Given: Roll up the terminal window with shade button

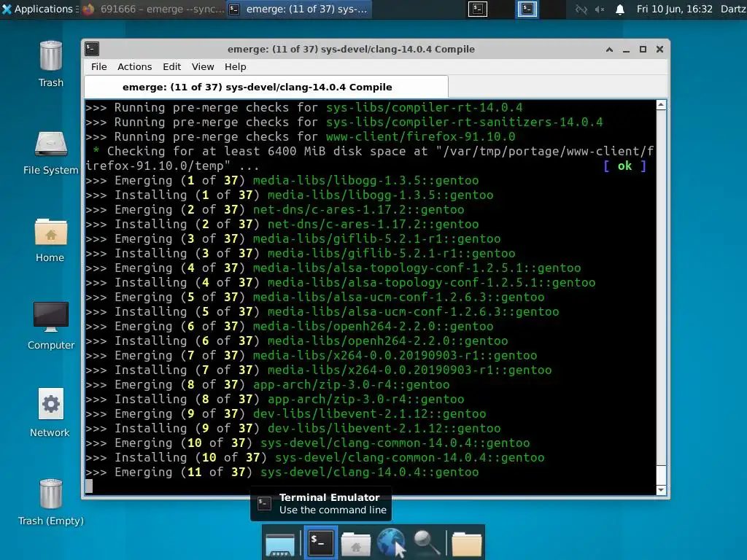Looking at the screenshot, I should click(609, 49).
